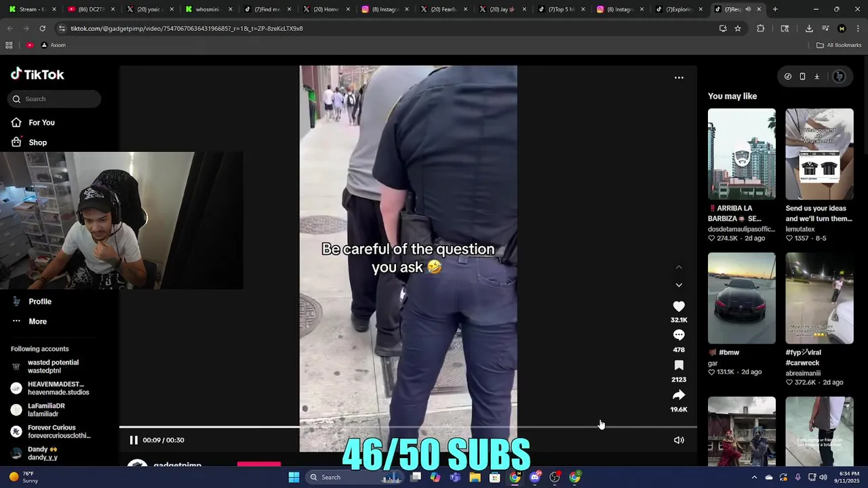The height and width of the screenshot is (488, 868).
Task: Open a new browser tab
Action: [x=775, y=9]
